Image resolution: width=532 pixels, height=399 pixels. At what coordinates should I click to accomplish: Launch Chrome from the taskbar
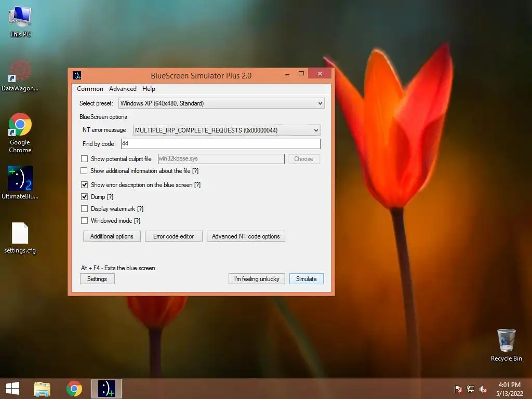point(74,389)
